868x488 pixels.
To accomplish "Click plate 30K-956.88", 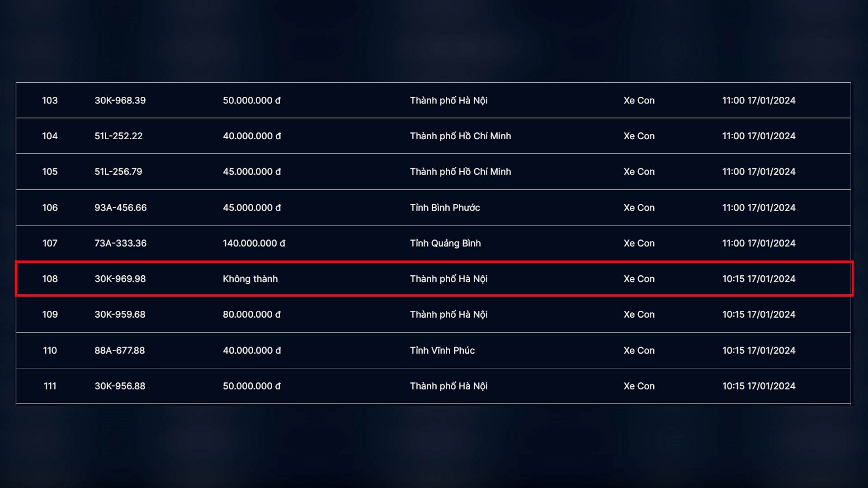I will pyautogui.click(x=120, y=386).
